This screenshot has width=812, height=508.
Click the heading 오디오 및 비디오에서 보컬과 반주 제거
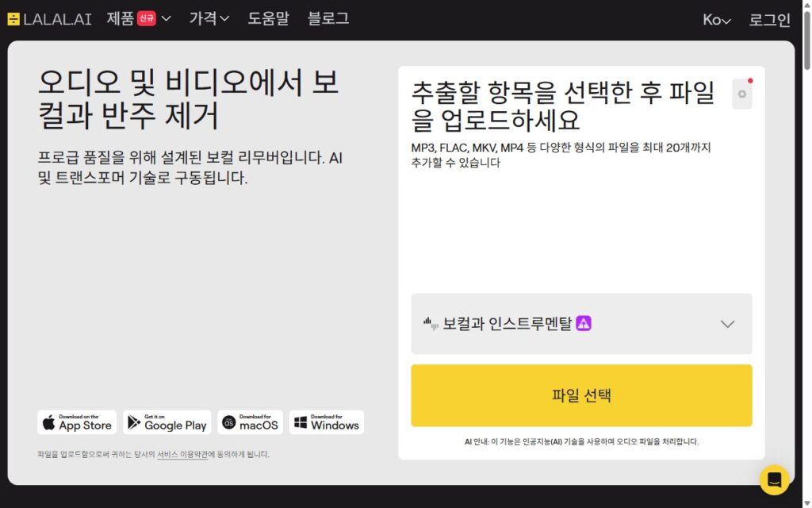point(189,98)
